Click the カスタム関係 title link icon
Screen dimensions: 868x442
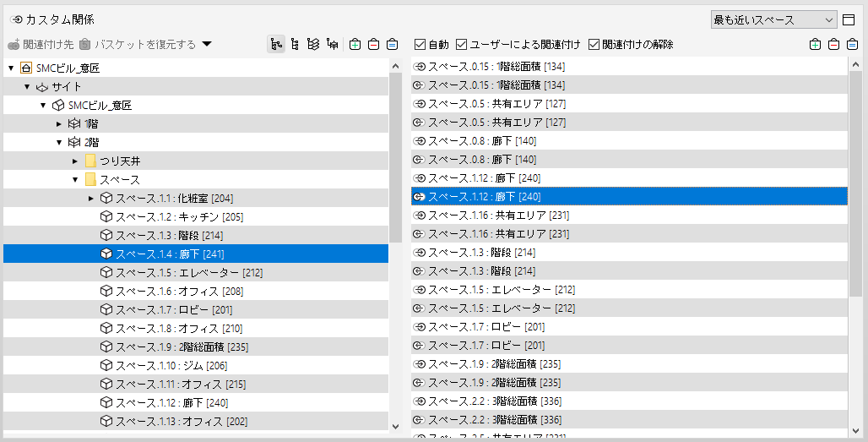[x=17, y=20]
